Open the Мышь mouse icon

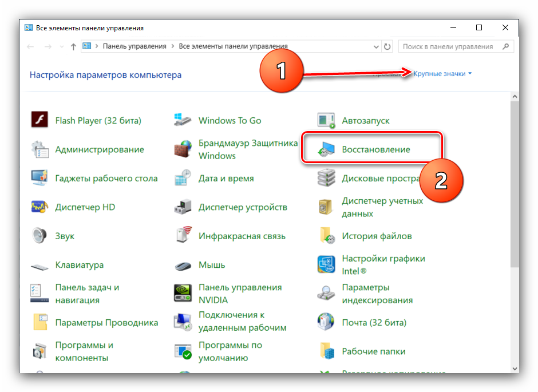pyautogui.click(x=183, y=266)
